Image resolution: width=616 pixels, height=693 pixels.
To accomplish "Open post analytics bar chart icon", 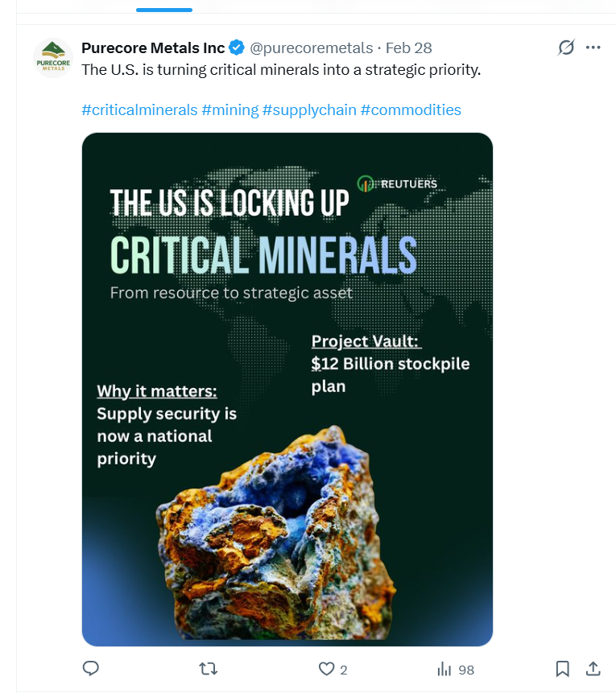I will pos(444,669).
